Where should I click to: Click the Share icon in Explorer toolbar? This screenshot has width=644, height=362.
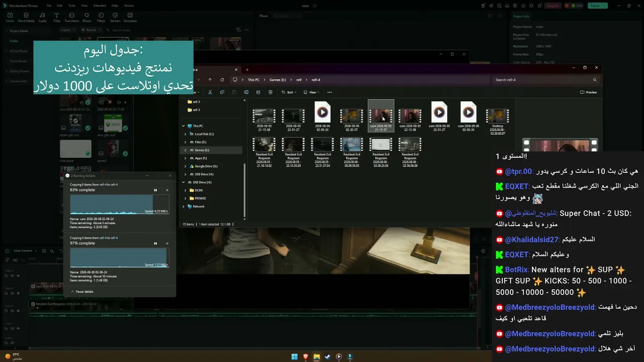258,93
